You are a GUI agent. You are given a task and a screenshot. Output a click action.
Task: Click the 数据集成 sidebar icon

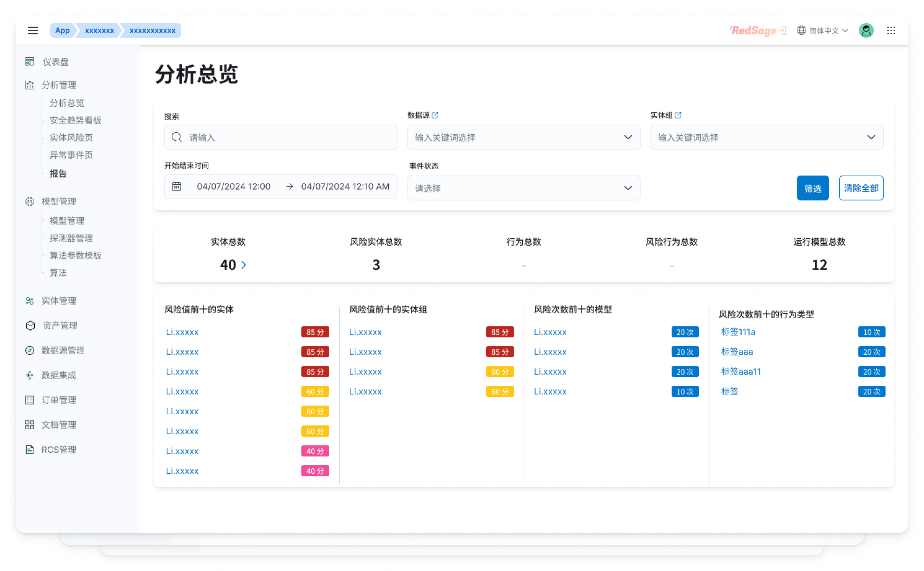pyautogui.click(x=30, y=375)
